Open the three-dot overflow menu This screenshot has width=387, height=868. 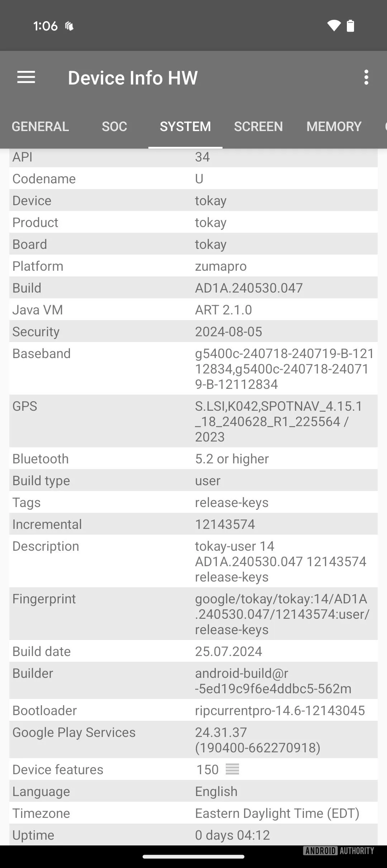(x=366, y=77)
